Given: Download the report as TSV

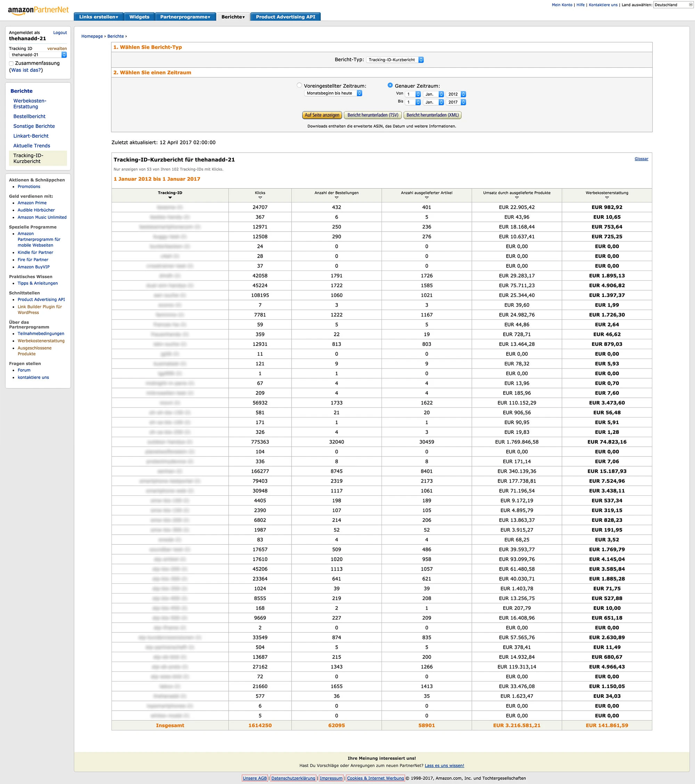Looking at the screenshot, I should click(373, 115).
